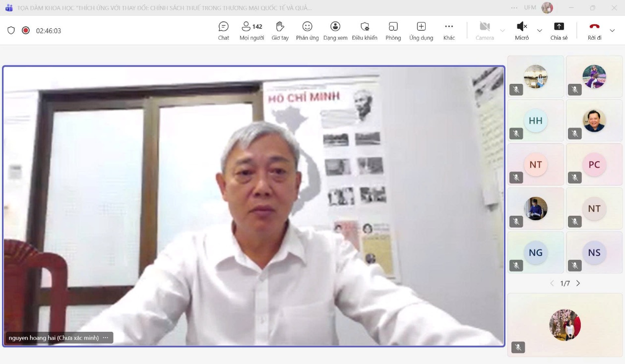Click the red recording indicator
Image resolution: width=625 pixels, height=364 pixels.
[26, 30]
